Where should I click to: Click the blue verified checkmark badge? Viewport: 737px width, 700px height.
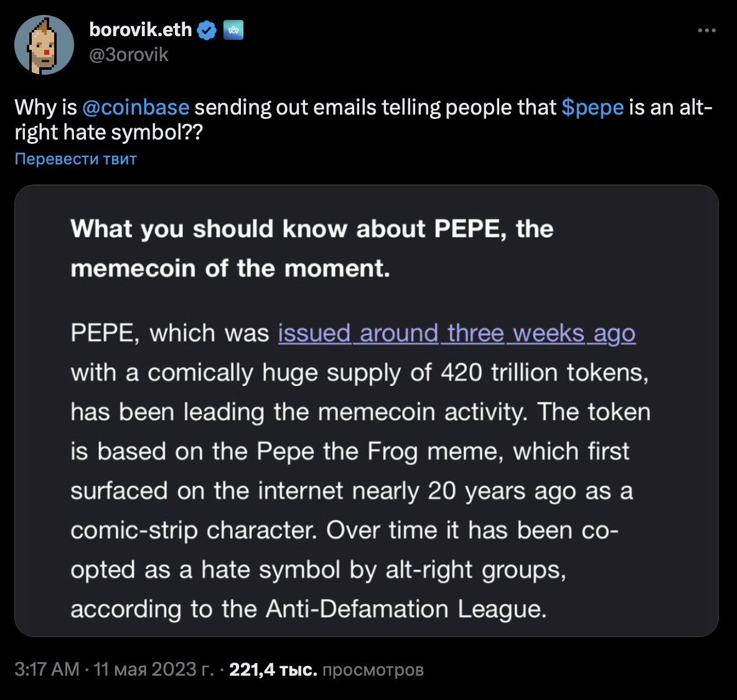tap(207, 30)
